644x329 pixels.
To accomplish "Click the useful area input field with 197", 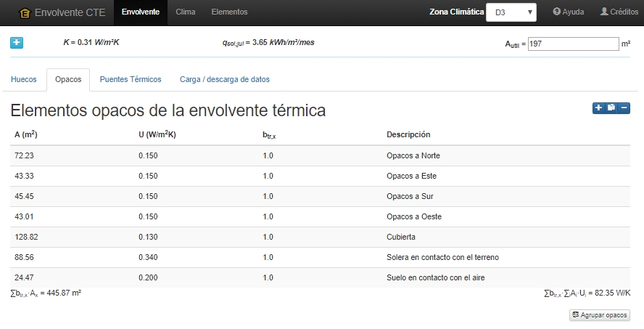I will 574,44.
